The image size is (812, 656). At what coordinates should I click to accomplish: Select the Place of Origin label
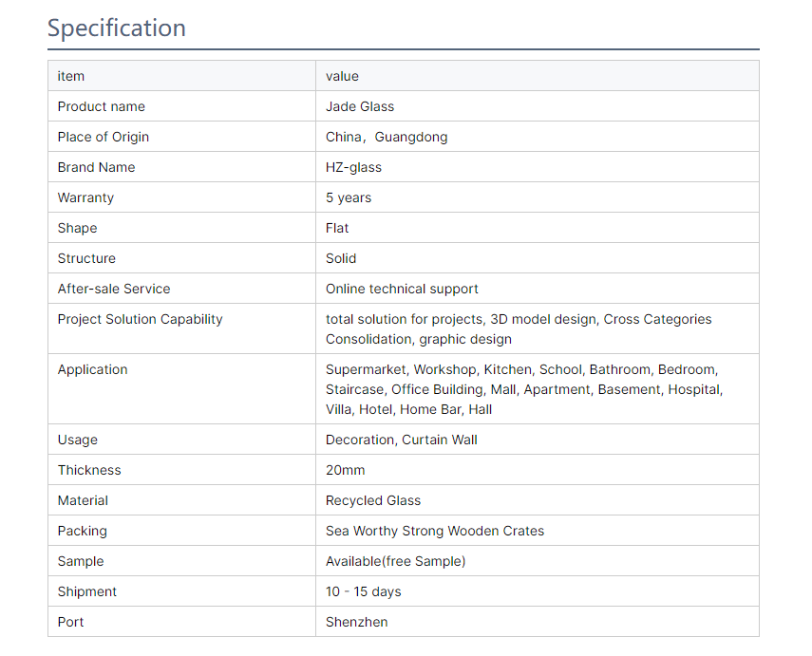pyautogui.click(x=104, y=138)
